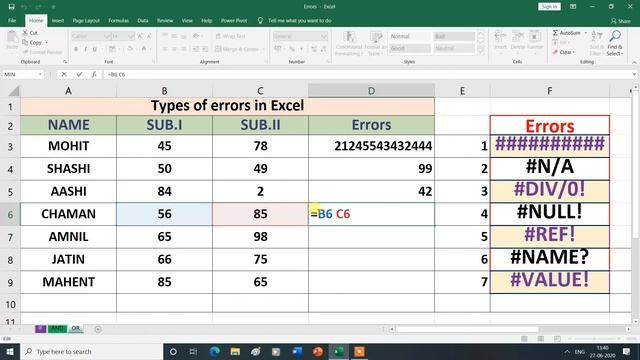Cancel the formula entry with X
This screenshot has width=640, height=360.
pos(64,74)
